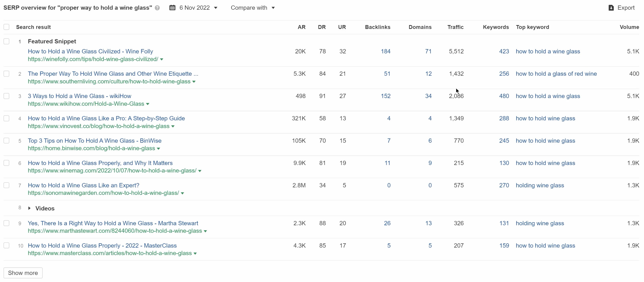Image resolution: width=644 pixels, height=282 pixels.
Task: Open the date selector dropdown '6 Nov 2022'
Action: [x=194, y=8]
